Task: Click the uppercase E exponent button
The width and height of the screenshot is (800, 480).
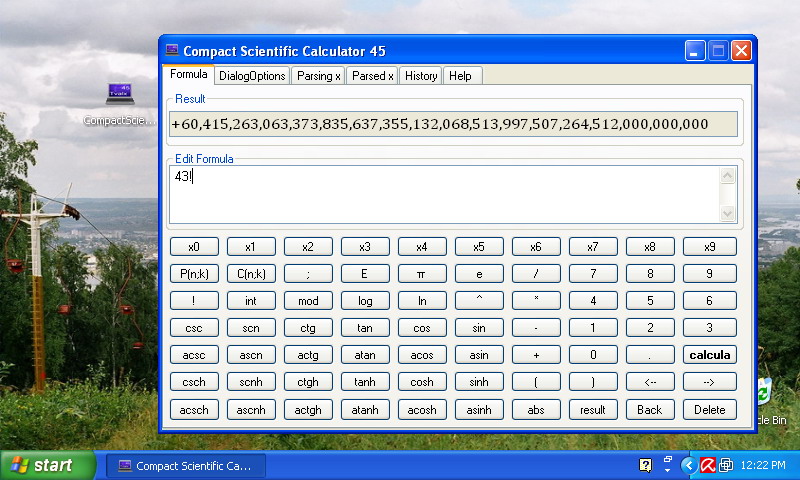Action: pos(365,273)
